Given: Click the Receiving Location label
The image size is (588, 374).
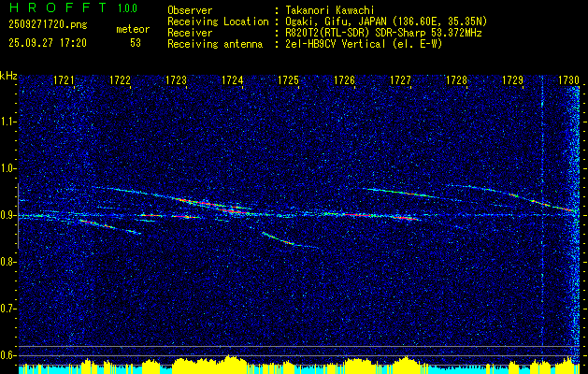Looking at the screenshot, I should (x=218, y=22).
